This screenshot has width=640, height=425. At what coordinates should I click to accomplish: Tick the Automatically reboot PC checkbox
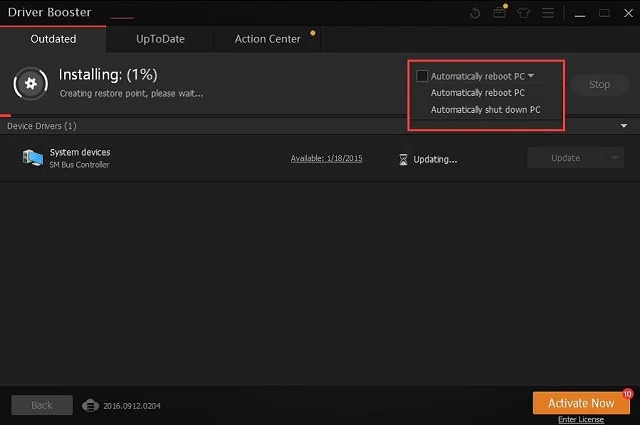click(422, 76)
